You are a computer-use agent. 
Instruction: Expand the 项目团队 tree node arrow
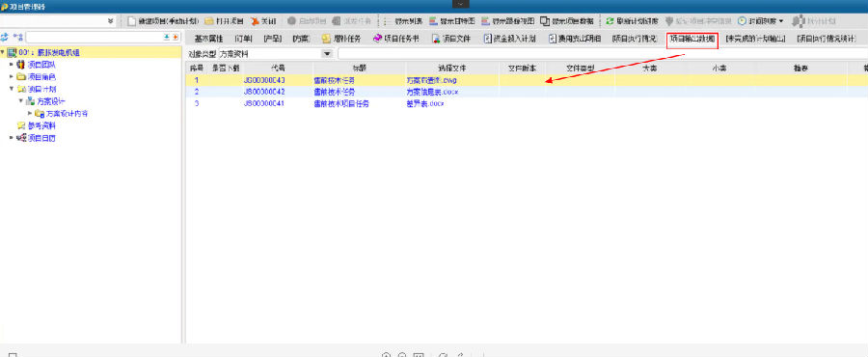11,65
